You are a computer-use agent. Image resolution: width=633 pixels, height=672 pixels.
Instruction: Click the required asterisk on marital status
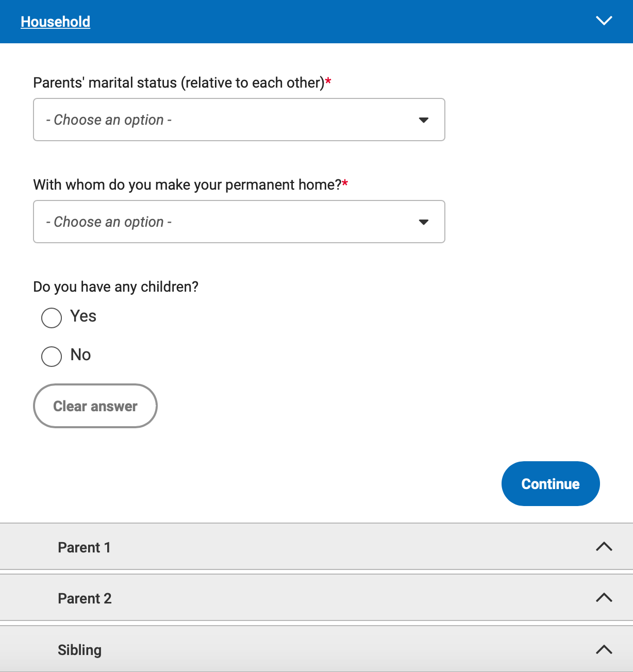click(328, 81)
